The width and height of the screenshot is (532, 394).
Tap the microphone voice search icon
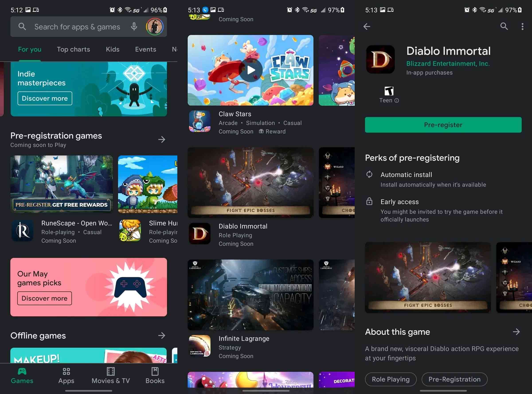pyautogui.click(x=134, y=26)
